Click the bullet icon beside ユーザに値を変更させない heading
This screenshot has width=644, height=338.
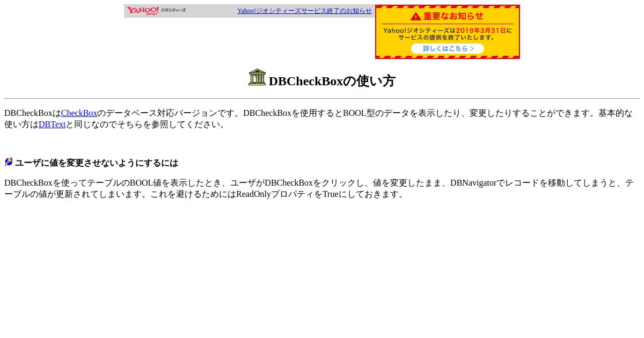[x=9, y=161]
